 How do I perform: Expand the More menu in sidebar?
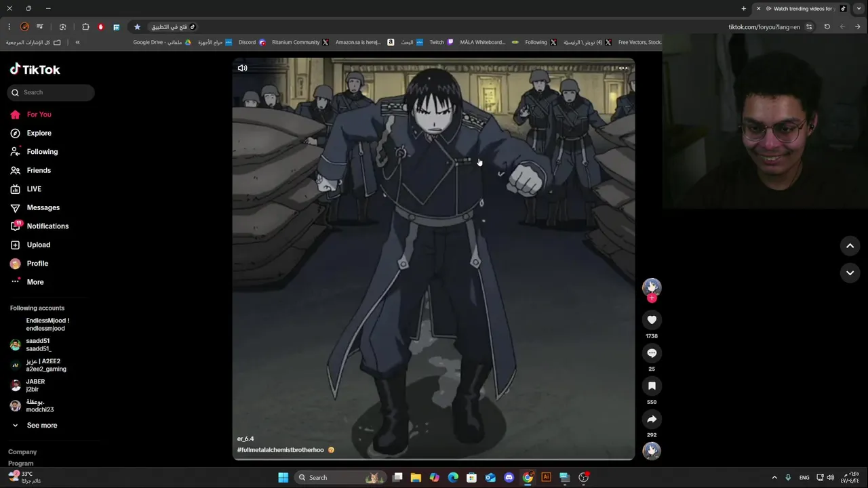point(27,282)
